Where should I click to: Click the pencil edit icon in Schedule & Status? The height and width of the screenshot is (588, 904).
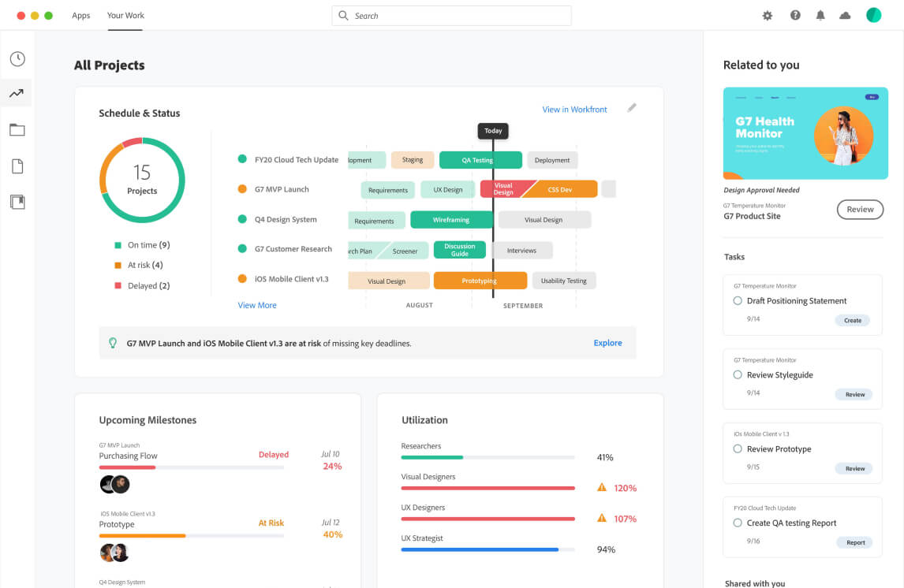point(632,108)
